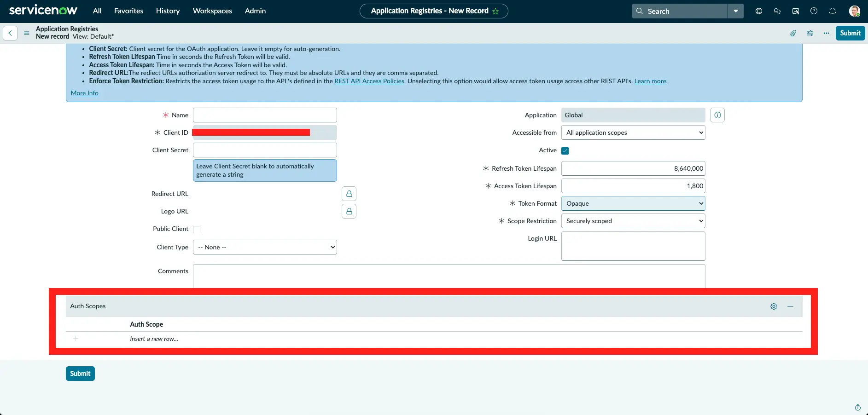Open the chat conversations icon
The height and width of the screenshot is (415, 868).
click(x=777, y=11)
